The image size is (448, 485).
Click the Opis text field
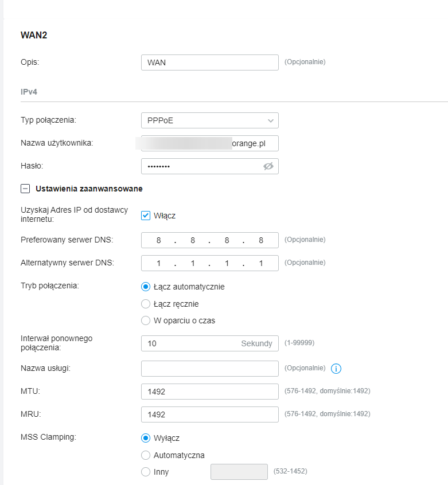click(x=209, y=62)
